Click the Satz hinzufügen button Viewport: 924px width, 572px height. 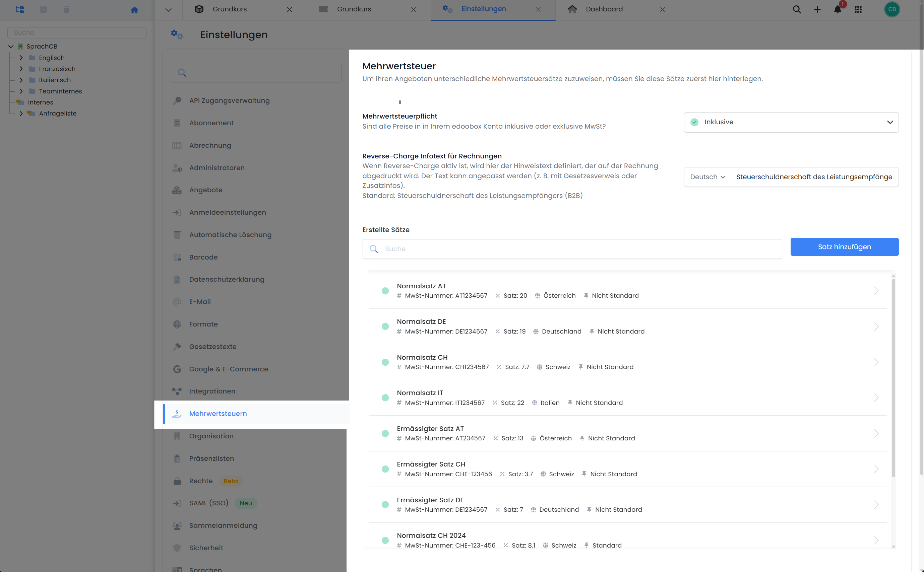coord(845,247)
